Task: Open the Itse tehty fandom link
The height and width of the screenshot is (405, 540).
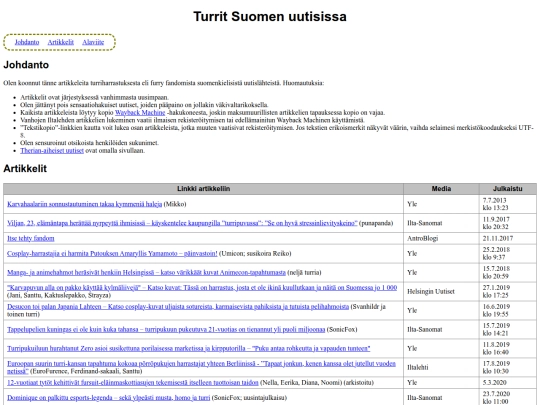Action: [x=31, y=238]
